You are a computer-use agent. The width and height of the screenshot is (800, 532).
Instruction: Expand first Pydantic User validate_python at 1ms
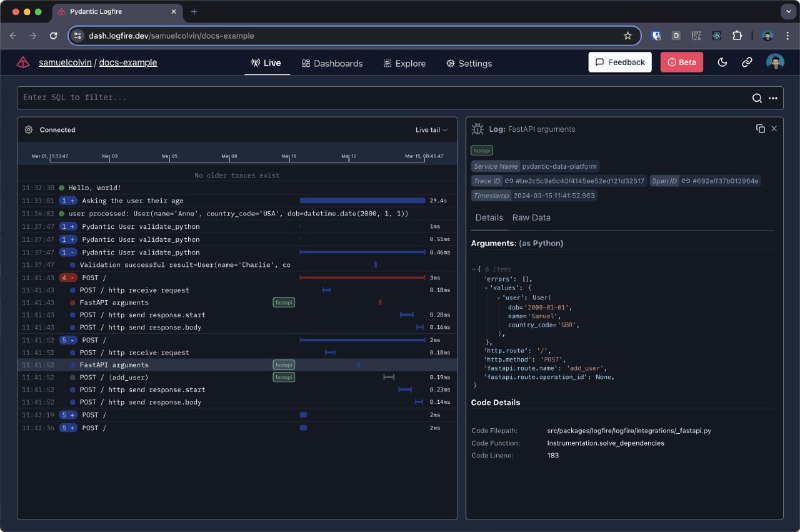point(68,226)
